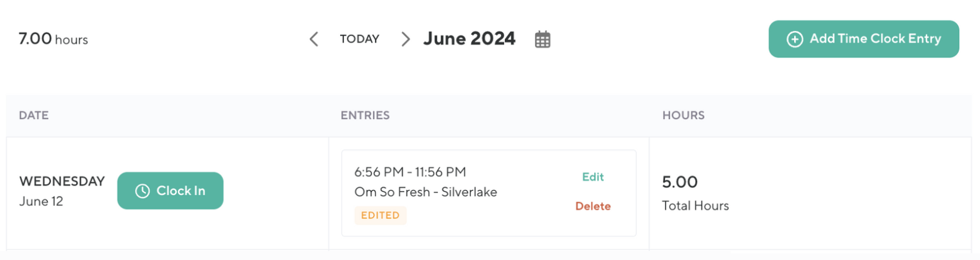Viewport: 980px width, 260px height.
Task: Click the 7.00 hours summary total
Action: pos(53,39)
